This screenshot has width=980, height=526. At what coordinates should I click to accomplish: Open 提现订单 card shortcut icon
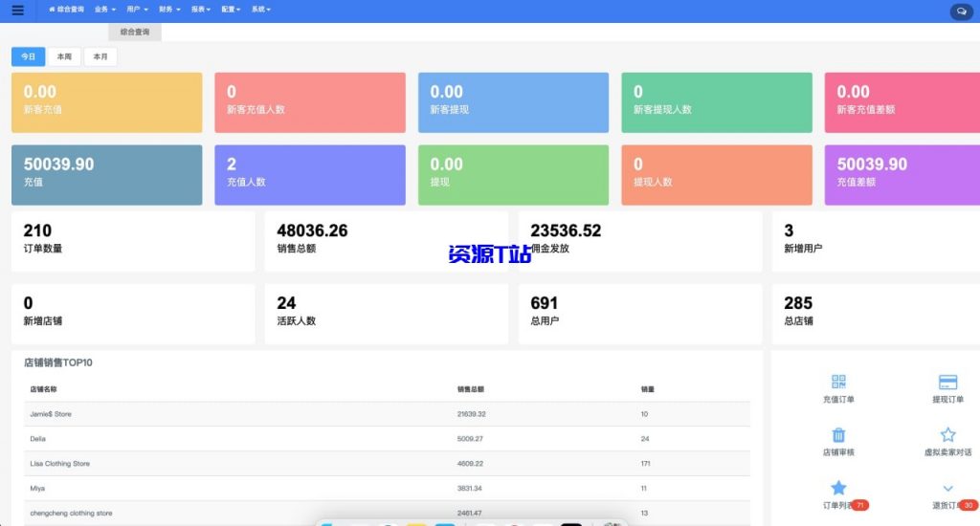click(947, 382)
